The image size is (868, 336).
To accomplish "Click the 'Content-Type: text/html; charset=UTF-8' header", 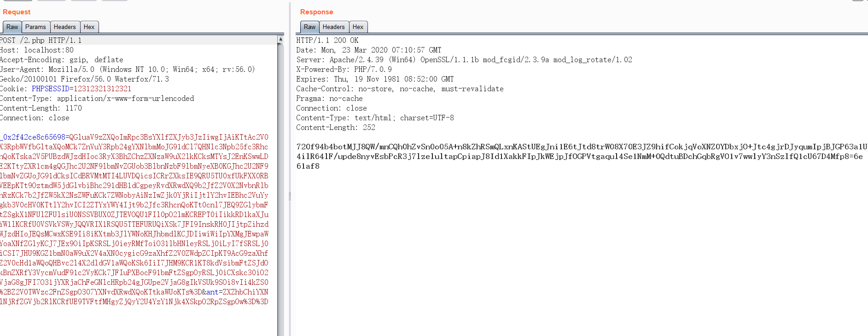I will coord(375,118).
